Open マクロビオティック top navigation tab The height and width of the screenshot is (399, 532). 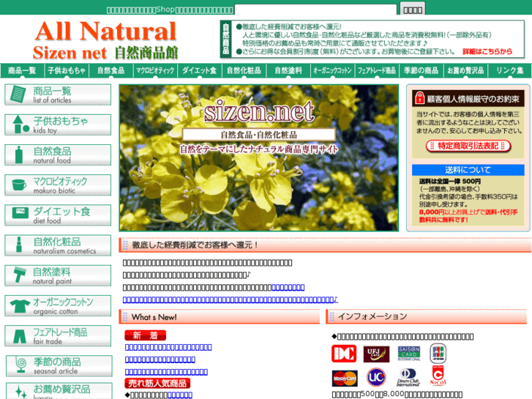click(155, 70)
